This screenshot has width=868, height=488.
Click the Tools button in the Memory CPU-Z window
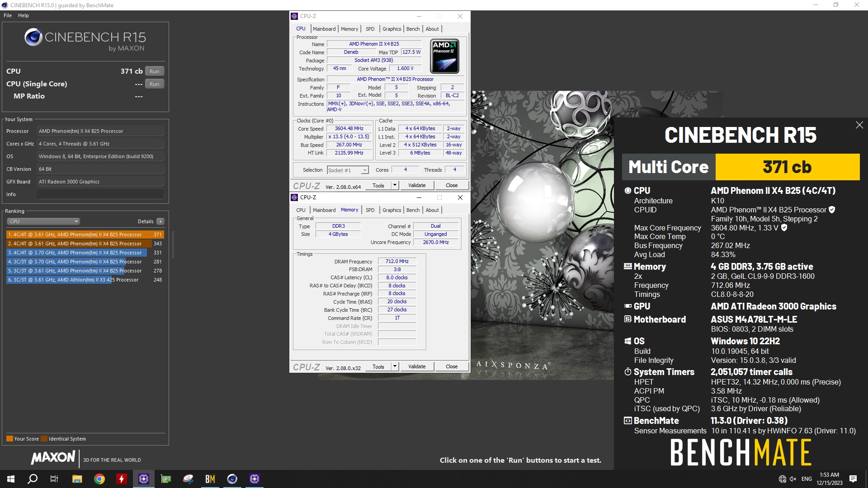pyautogui.click(x=378, y=366)
